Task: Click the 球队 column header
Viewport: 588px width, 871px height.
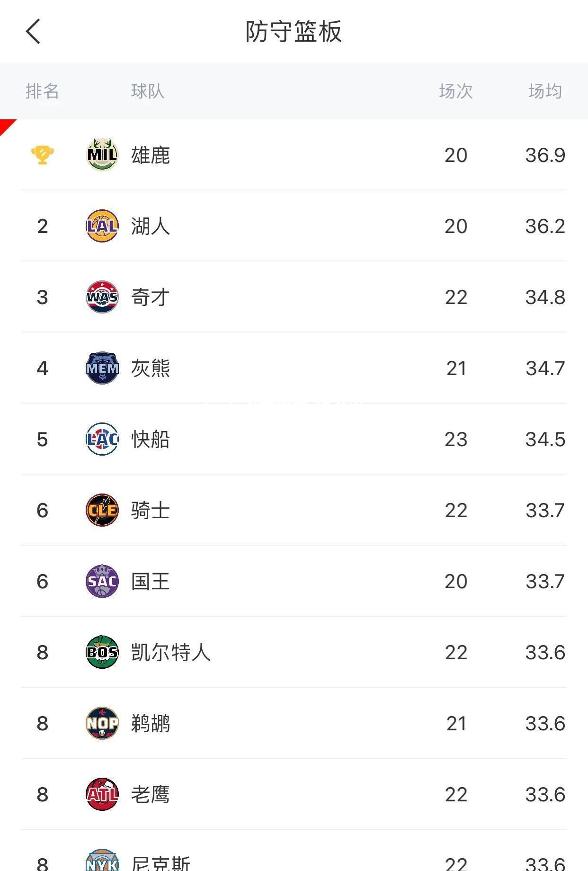Action: click(148, 91)
